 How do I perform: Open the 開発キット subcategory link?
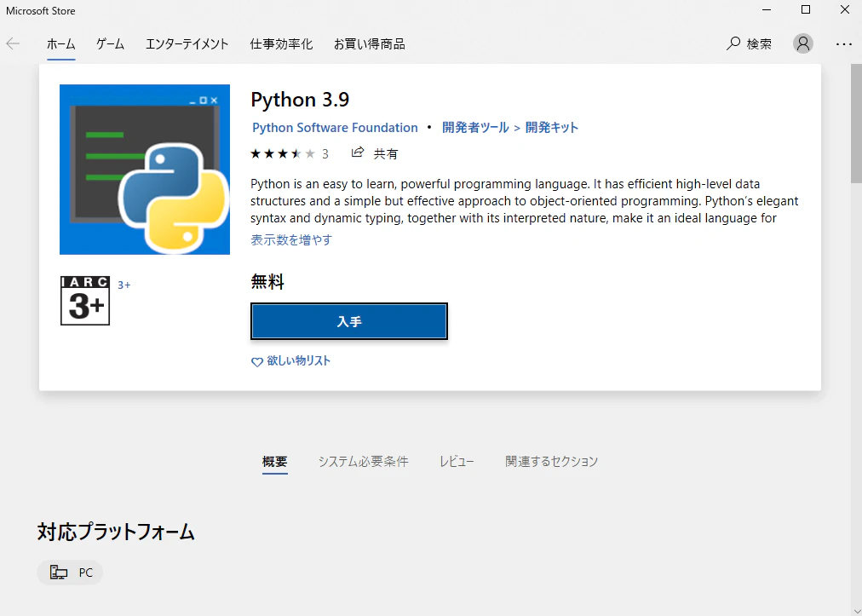point(552,128)
